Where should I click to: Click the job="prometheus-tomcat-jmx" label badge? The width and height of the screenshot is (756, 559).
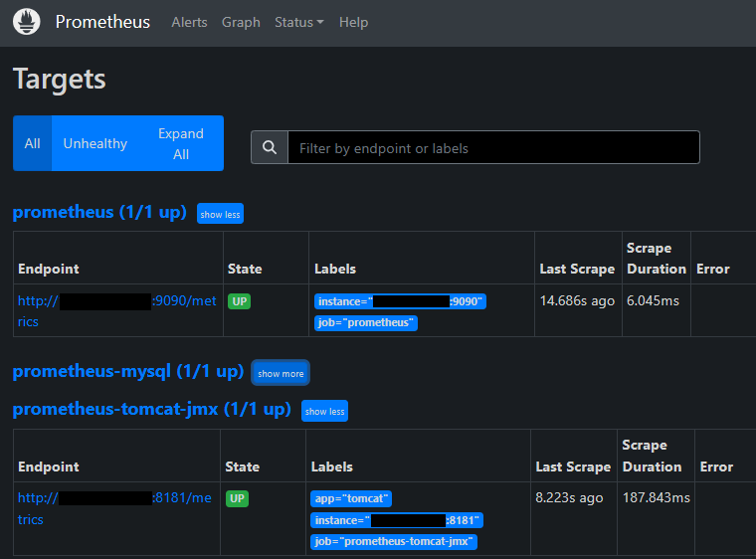click(x=394, y=542)
